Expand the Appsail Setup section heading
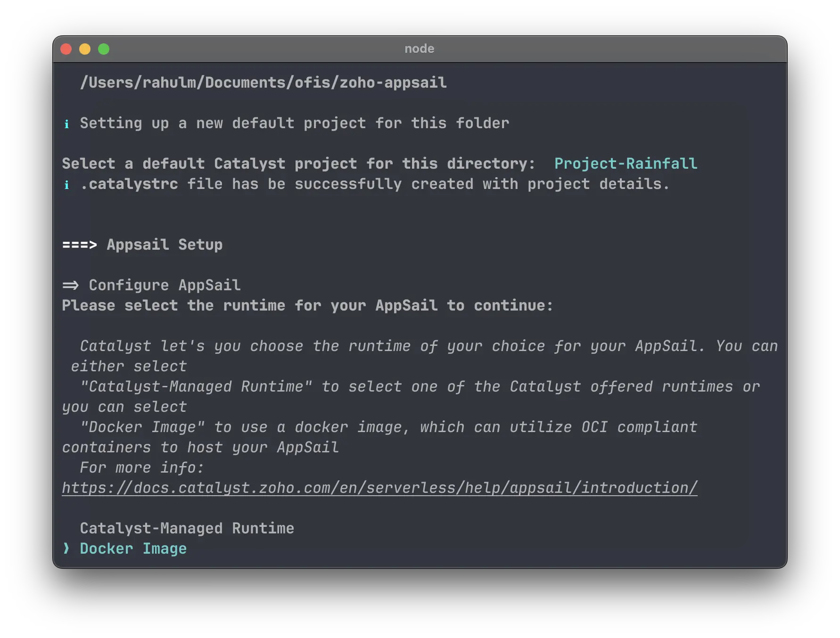This screenshot has height=638, width=840. click(x=165, y=245)
